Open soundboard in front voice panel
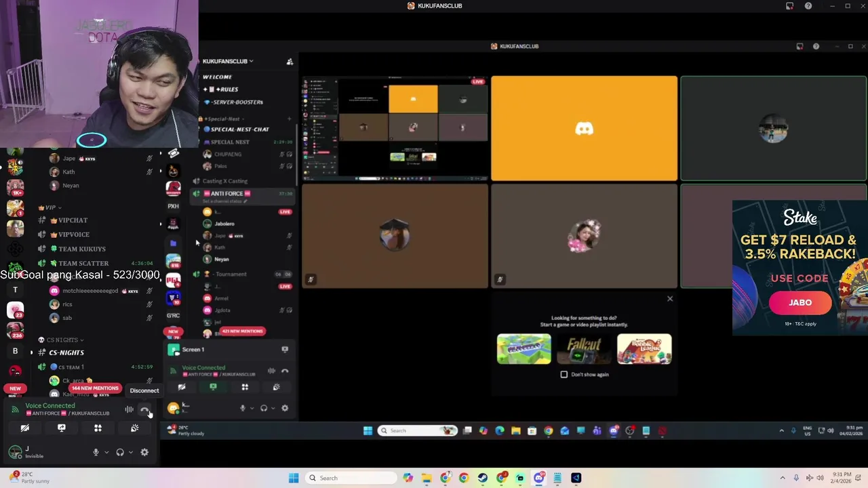The width and height of the screenshot is (868, 488). 134,428
